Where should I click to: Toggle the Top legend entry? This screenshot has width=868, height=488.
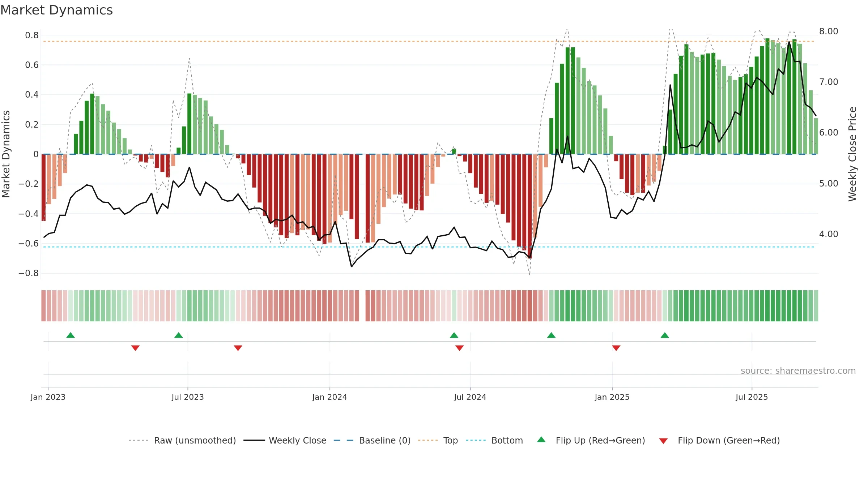pyautogui.click(x=438, y=440)
